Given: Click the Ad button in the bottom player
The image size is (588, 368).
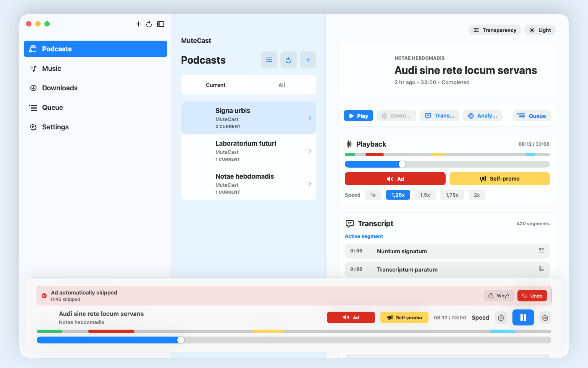Looking at the screenshot, I should 351,317.
